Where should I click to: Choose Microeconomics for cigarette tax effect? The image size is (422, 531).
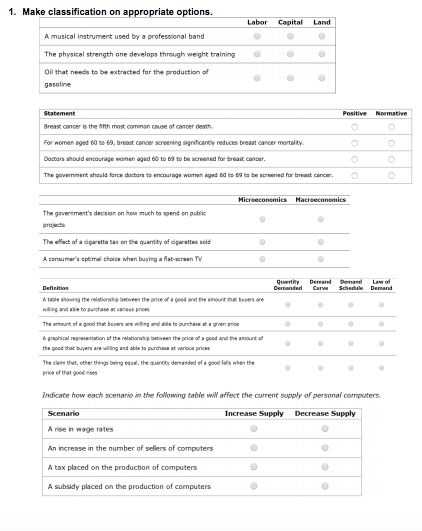click(262, 242)
